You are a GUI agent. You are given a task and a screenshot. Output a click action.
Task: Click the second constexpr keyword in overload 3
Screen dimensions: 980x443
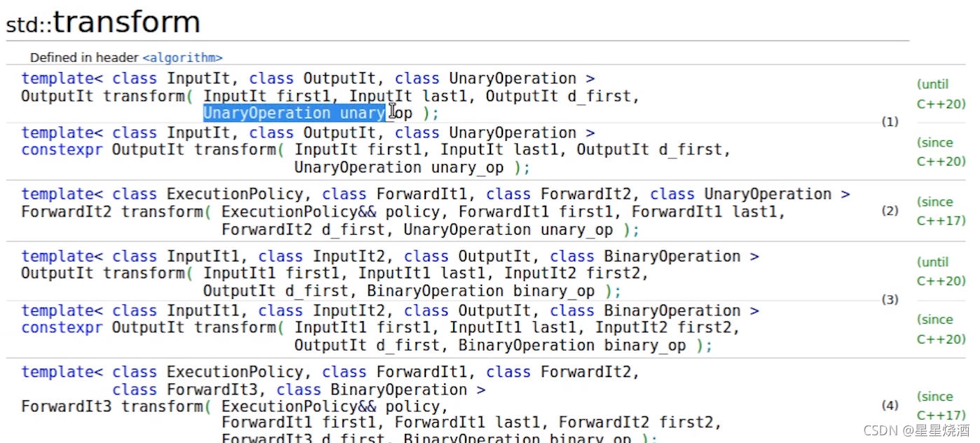click(62, 328)
